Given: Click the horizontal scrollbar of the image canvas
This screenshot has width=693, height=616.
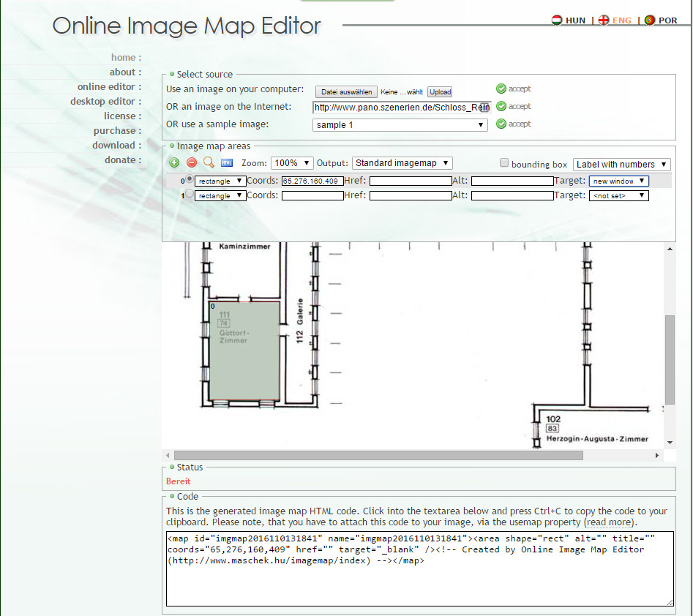Looking at the screenshot, I should coord(378,455).
